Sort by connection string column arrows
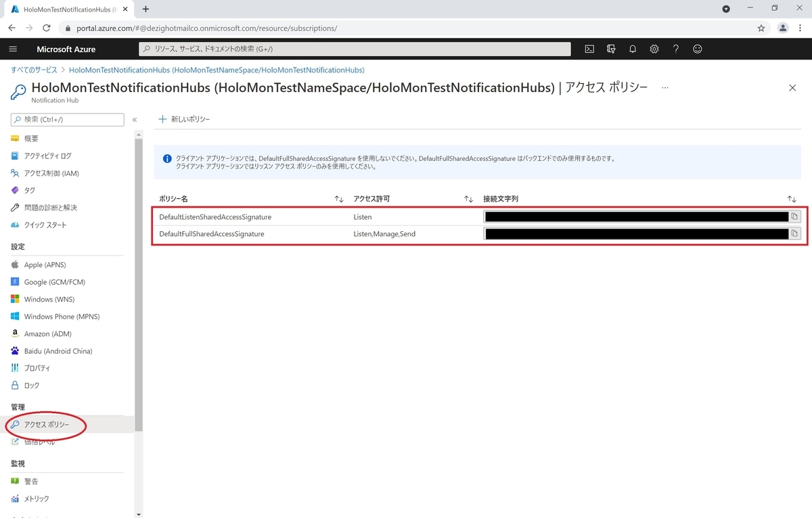The width and height of the screenshot is (812, 518). click(792, 199)
